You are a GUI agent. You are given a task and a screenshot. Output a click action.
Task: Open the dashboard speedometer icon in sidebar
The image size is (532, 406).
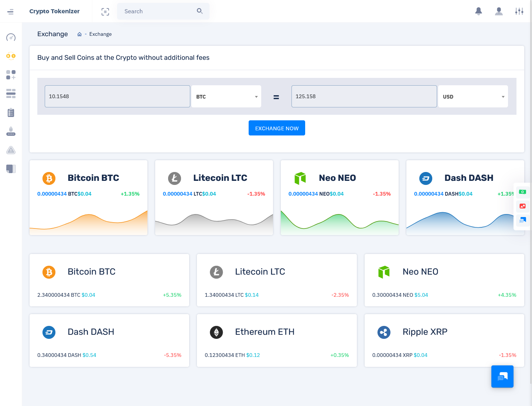(11, 37)
